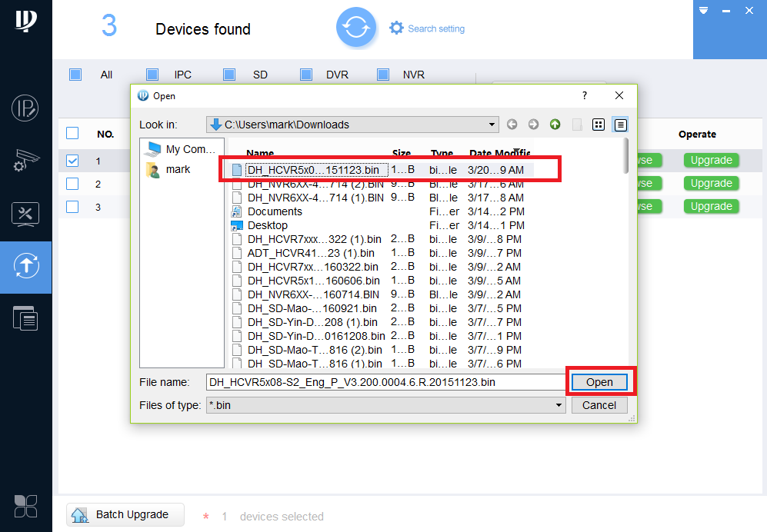Open the IP batch modify tool in sidebar

25,108
